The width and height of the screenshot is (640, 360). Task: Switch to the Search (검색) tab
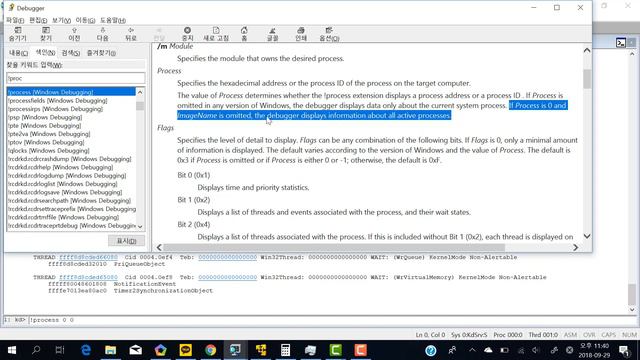coord(71,53)
